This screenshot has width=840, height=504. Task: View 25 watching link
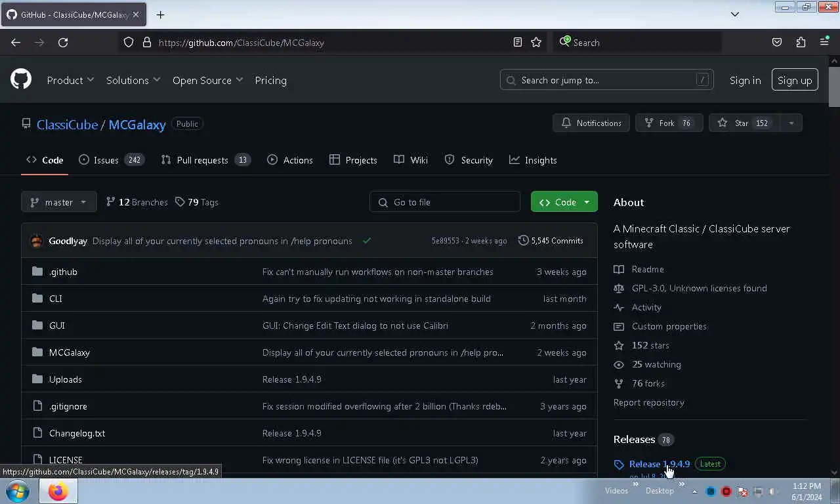click(656, 364)
